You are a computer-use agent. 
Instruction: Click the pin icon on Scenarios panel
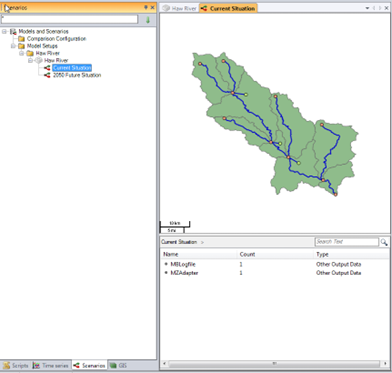pyautogui.click(x=146, y=7)
